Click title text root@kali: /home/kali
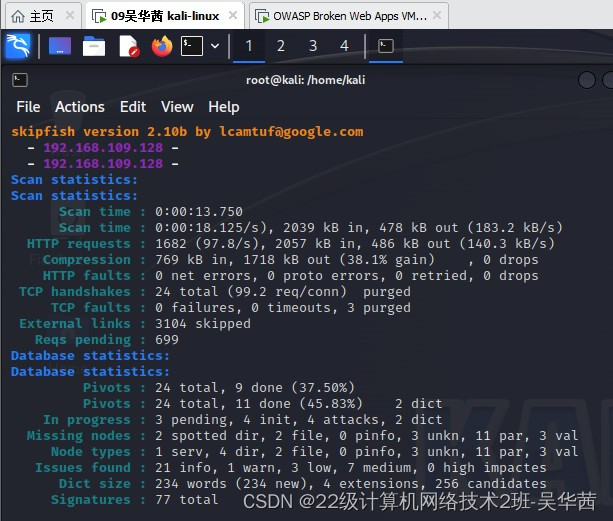Screen dimensions: 613x521 (305, 80)
